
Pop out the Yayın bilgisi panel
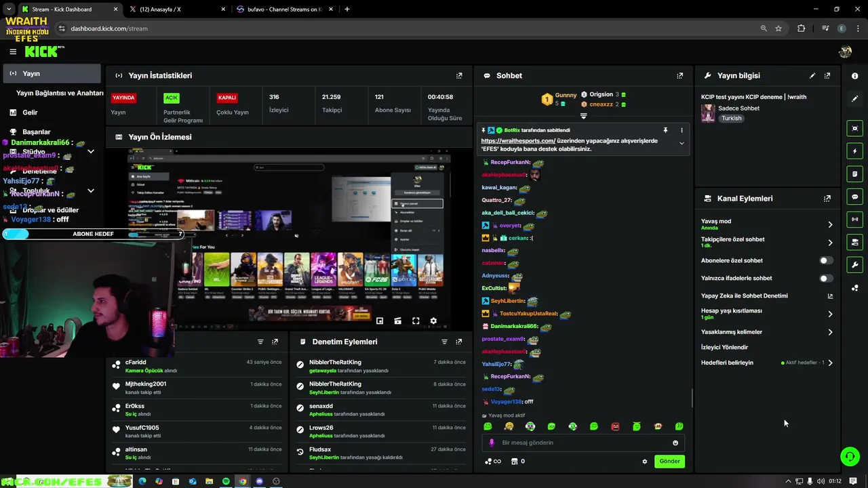827,76
